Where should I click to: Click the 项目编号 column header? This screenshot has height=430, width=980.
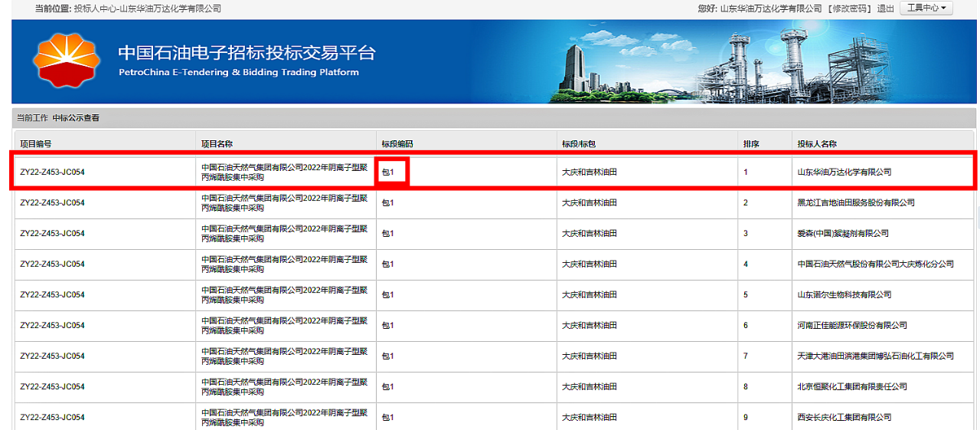click(36, 143)
